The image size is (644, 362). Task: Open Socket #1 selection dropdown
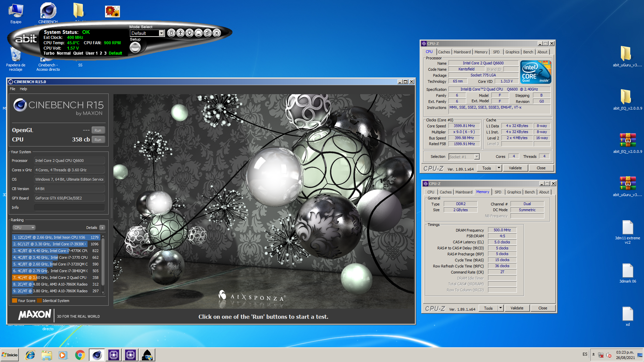click(x=477, y=157)
